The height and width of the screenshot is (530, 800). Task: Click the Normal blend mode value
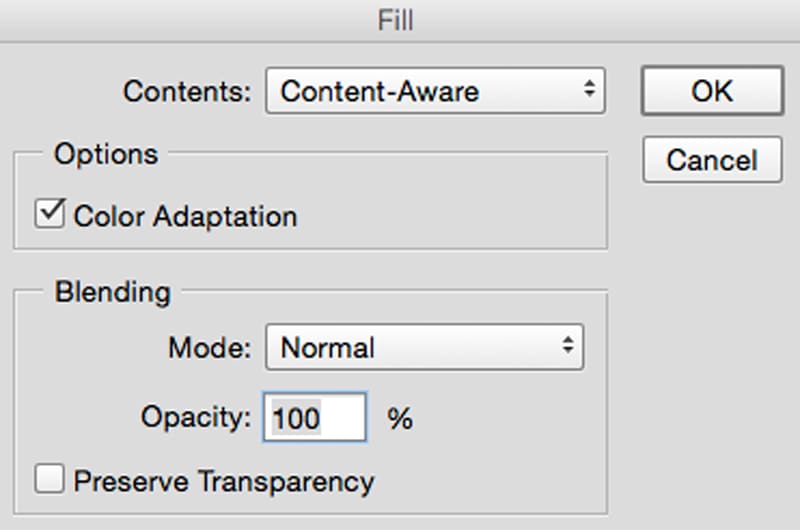328,348
